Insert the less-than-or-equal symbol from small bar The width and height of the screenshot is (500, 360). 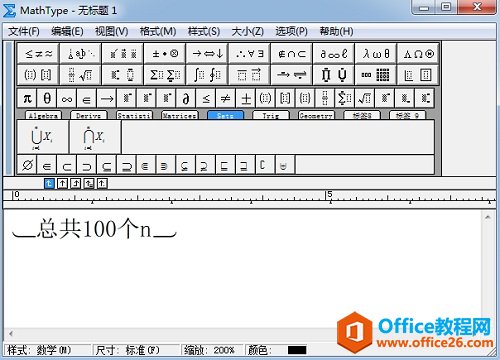click(x=206, y=98)
